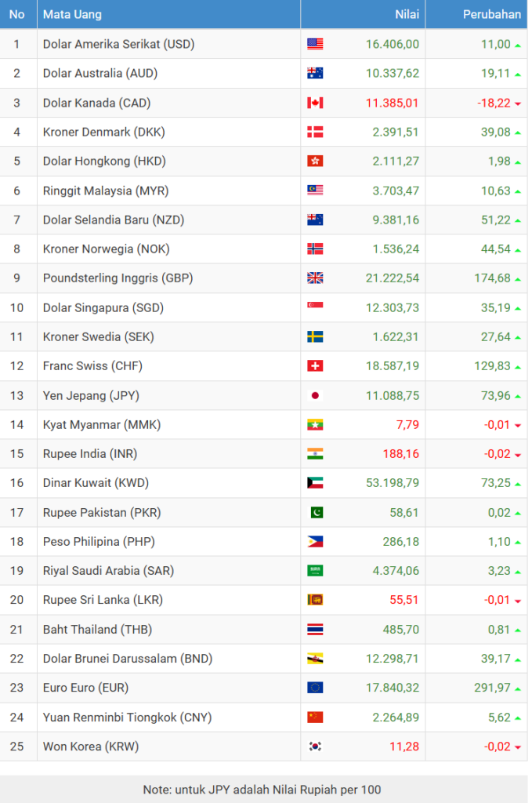The image size is (532, 803).
Task: Click the USD value 16.406,00
Action: tap(393, 44)
